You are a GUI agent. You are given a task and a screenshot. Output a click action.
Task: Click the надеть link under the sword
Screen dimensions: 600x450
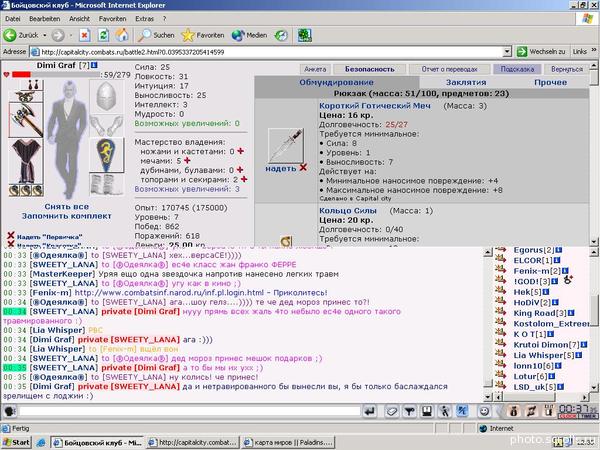click(281, 168)
